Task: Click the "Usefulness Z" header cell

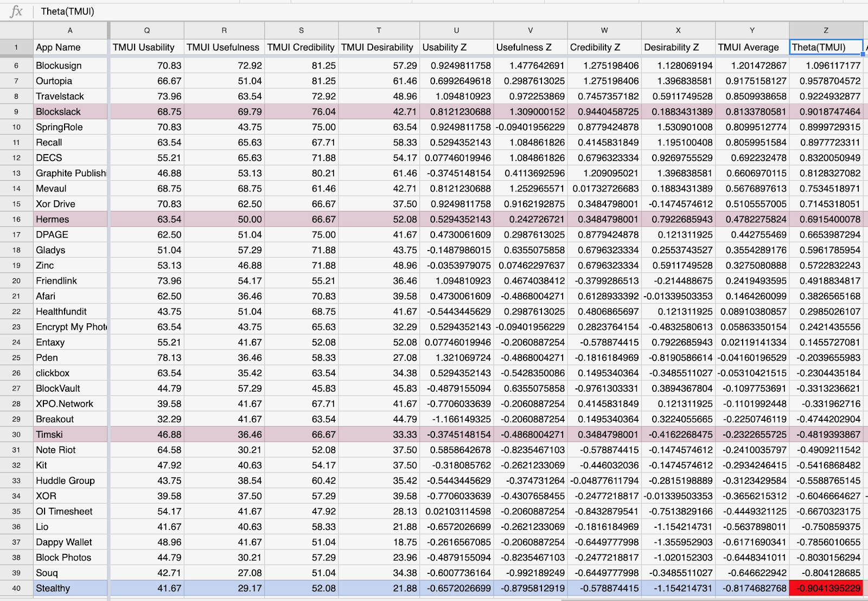Action: (x=531, y=47)
